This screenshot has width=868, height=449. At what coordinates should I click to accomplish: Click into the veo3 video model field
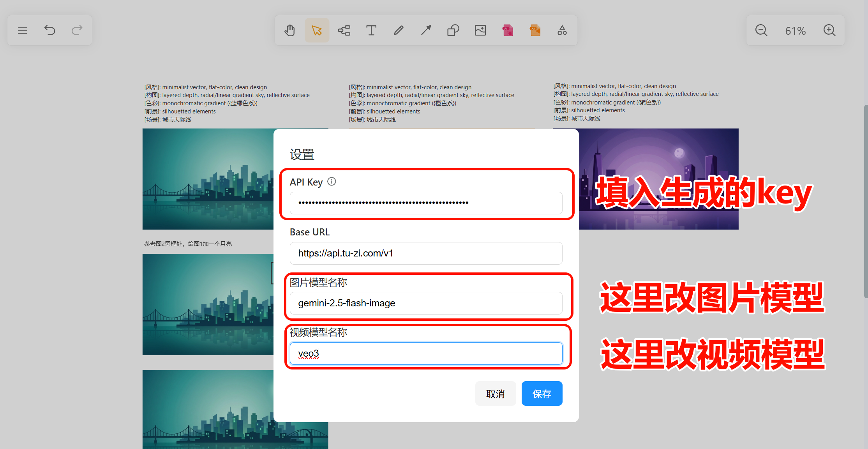pos(426,354)
